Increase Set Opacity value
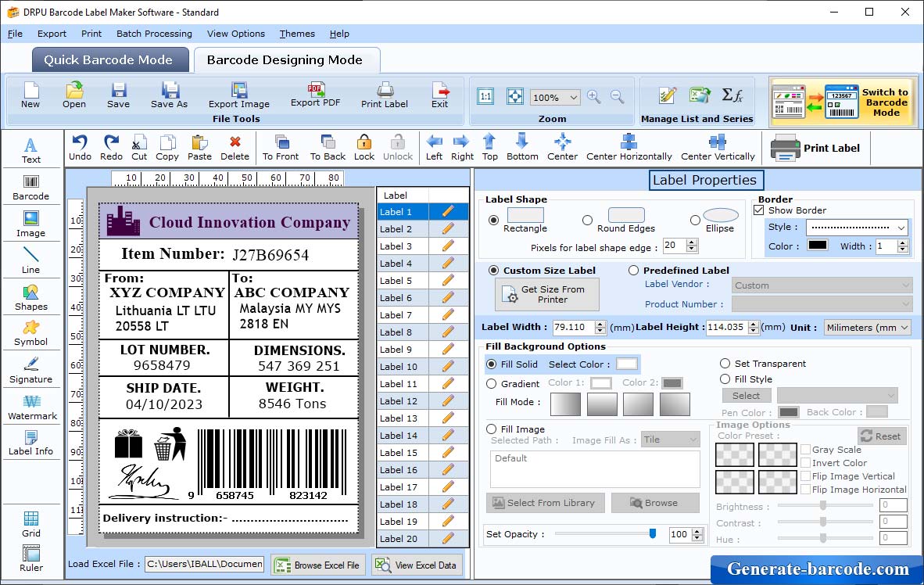 [698, 531]
